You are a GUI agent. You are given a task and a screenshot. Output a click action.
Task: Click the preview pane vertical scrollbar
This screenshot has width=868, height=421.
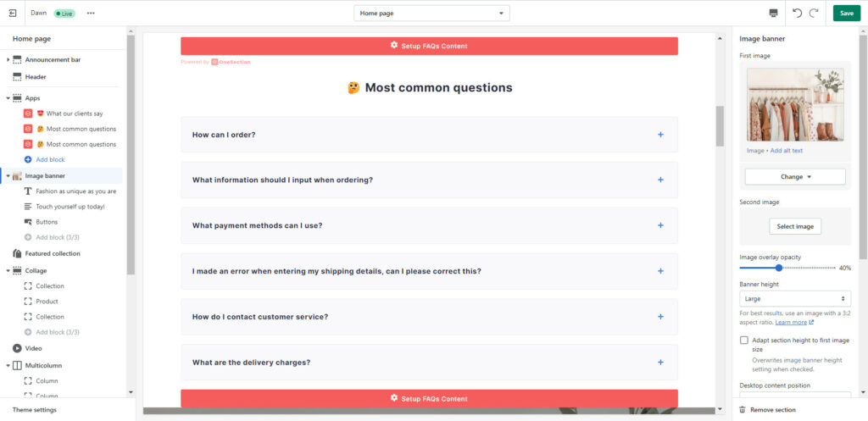(x=720, y=126)
